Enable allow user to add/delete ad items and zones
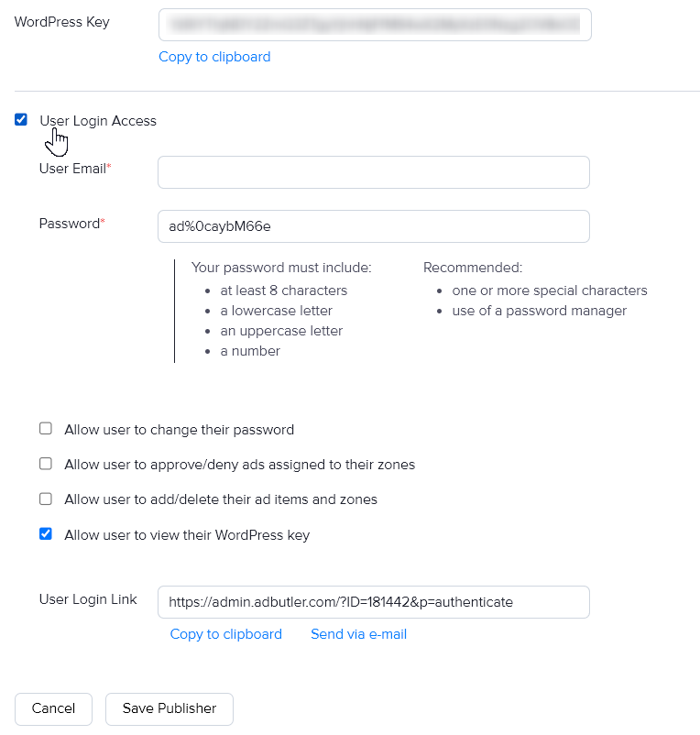Image resolution: width=700 pixels, height=735 pixels. 45,498
